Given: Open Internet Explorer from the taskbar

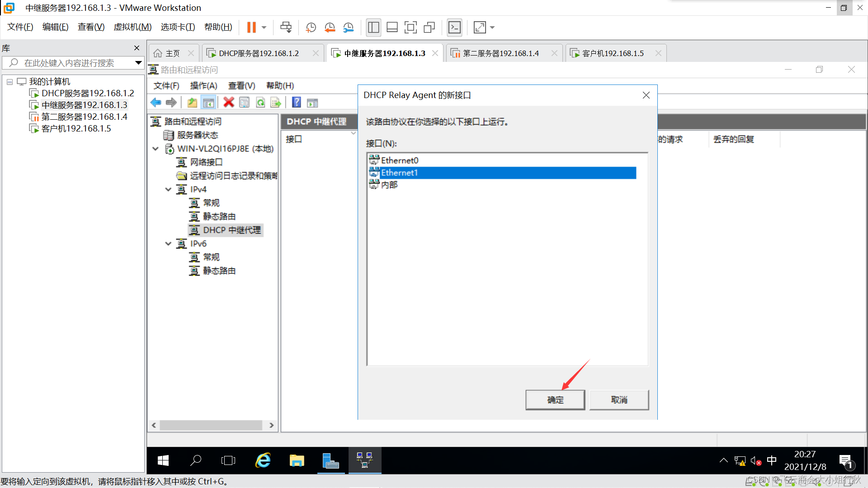Looking at the screenshot, I should pyautogui.click(x=263, y=460).
